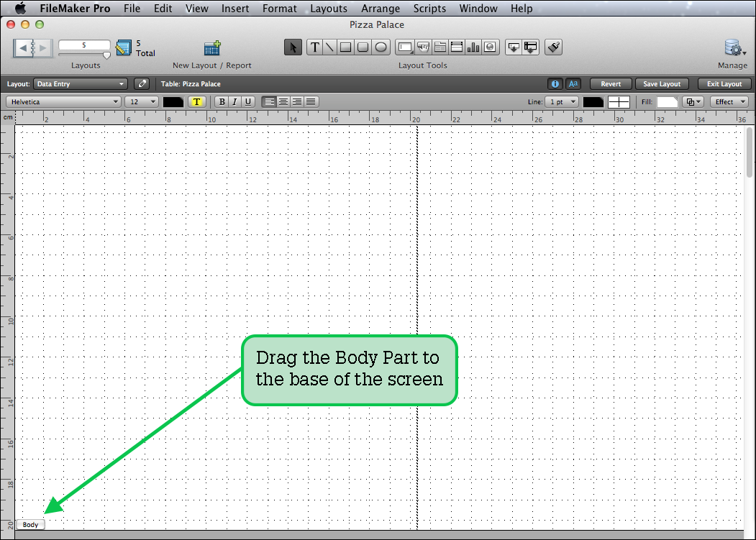This screenshot has width=756, height=540.
Task: Select the Line drawing tool
Action: [x=329, y=47]
